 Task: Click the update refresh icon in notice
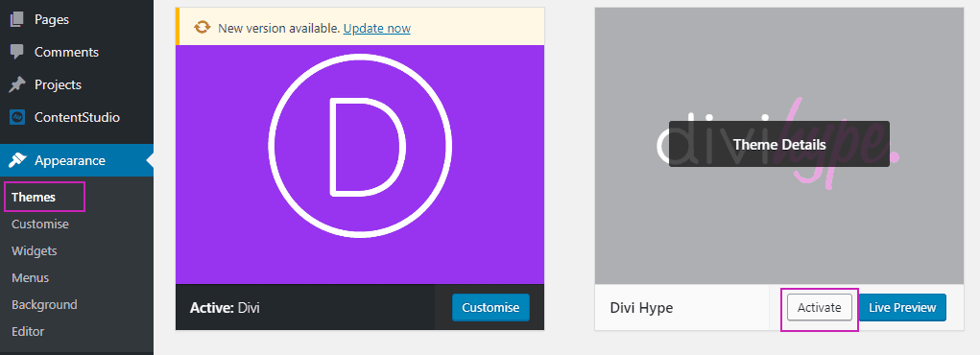(x=202, y=28)
